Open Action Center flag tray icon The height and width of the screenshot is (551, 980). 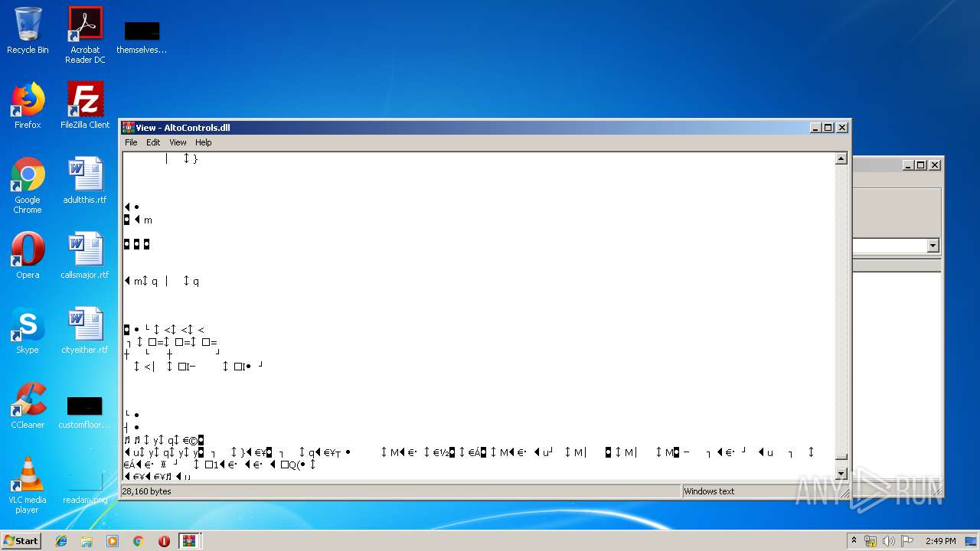click(907, 541)
